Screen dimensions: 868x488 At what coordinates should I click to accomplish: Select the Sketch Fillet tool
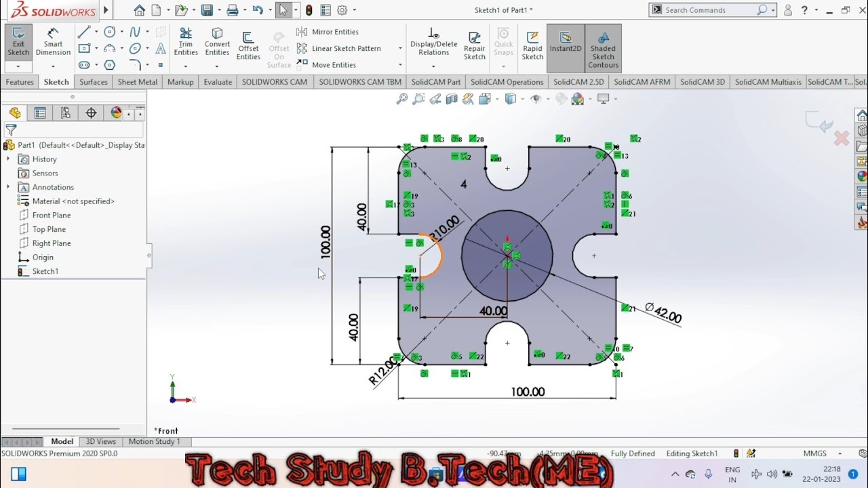(135, 65)
